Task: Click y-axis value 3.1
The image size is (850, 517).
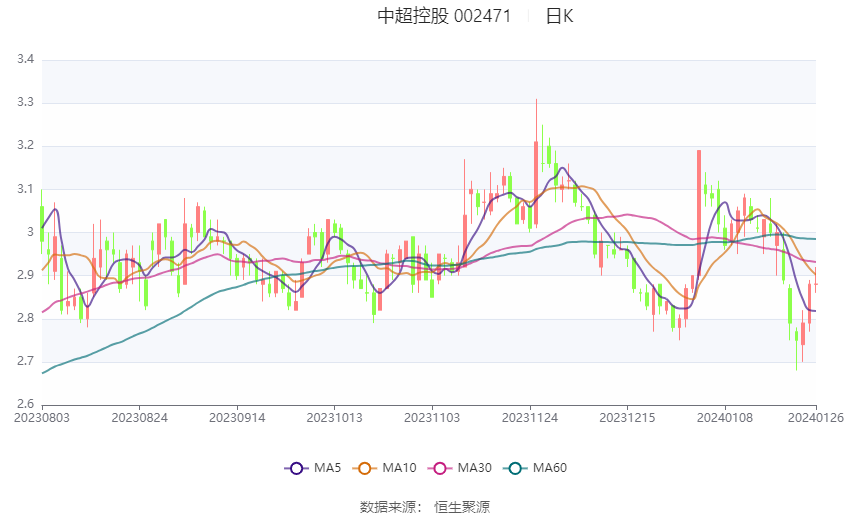Action: click(25, 189)
